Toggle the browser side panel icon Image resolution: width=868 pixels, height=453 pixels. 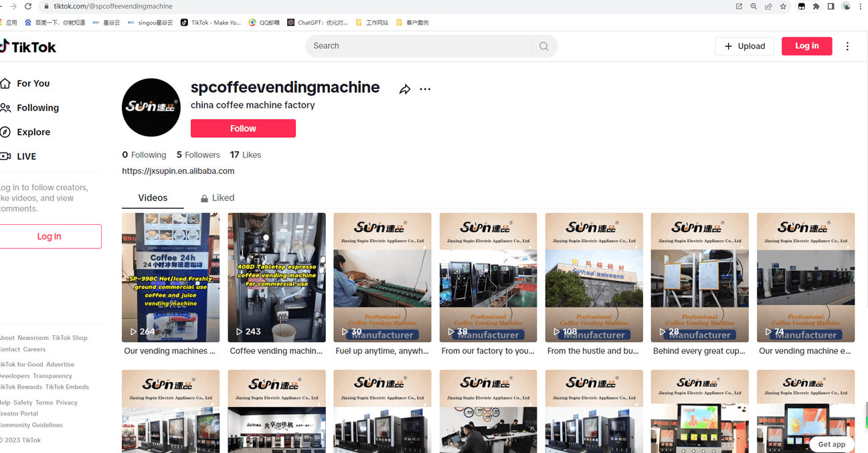point(831,7)
